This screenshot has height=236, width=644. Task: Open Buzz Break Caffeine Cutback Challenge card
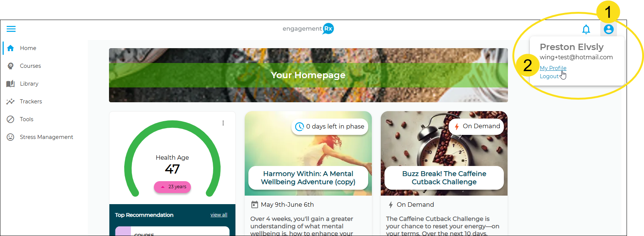pyautogui.click(x=444, y=178)
